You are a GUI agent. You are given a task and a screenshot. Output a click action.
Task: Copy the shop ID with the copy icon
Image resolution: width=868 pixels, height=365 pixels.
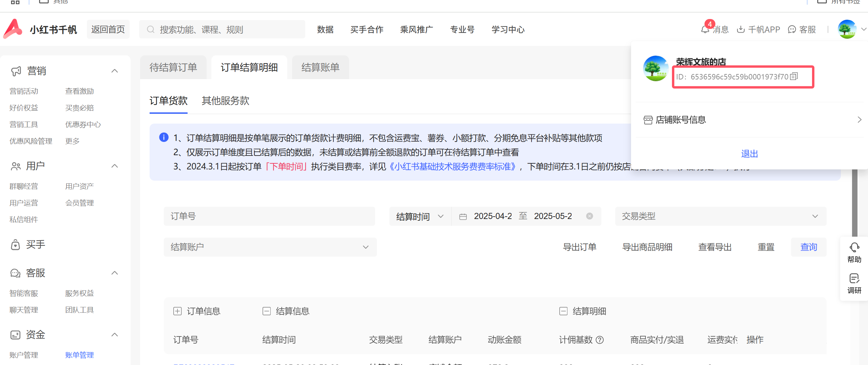pyautogui.click(x=794, y=76)
